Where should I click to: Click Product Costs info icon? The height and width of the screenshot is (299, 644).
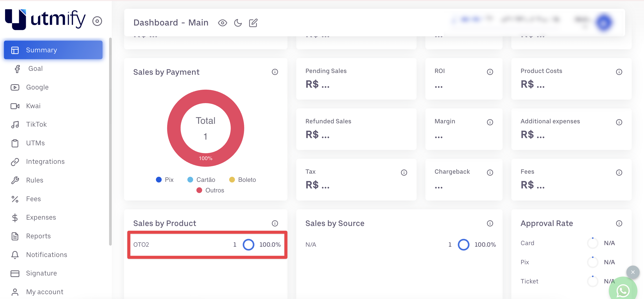coord(619,72)
